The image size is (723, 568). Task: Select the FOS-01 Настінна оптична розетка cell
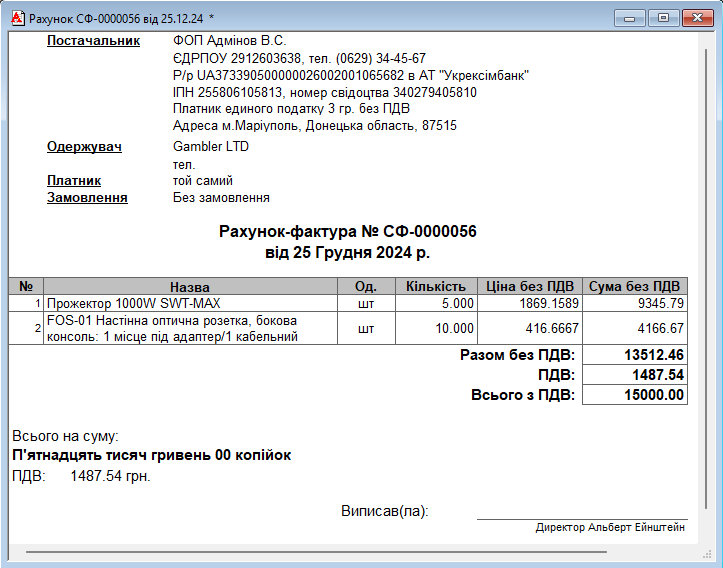(190, 328)
